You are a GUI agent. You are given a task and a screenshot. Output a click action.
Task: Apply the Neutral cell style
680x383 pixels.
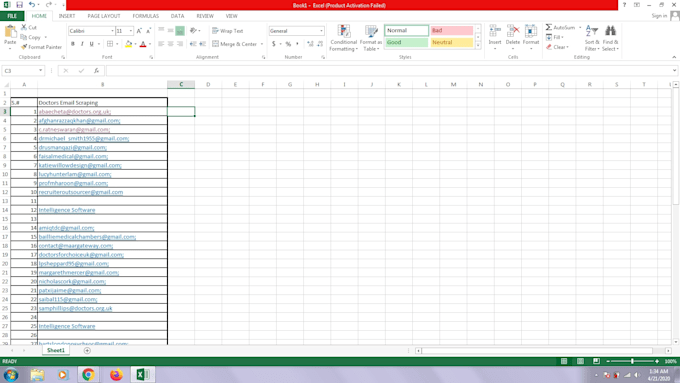click(451, 42)
